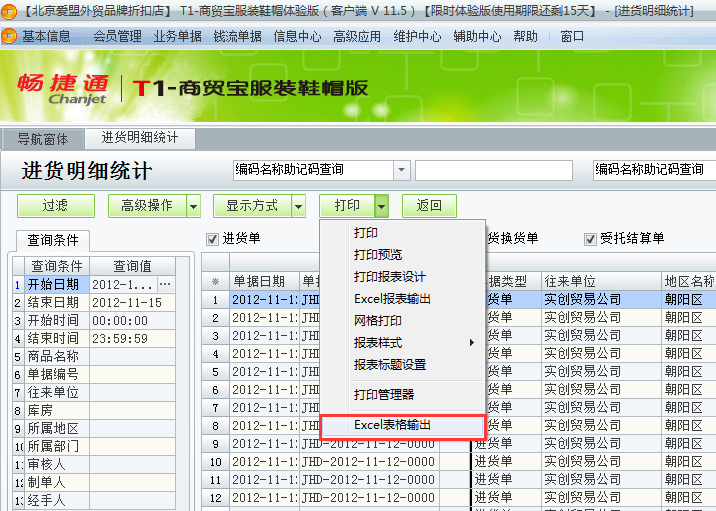Collapse the 打印 dropdown arrow
This screenshot has width=716, height=511.
click(382, 206)
